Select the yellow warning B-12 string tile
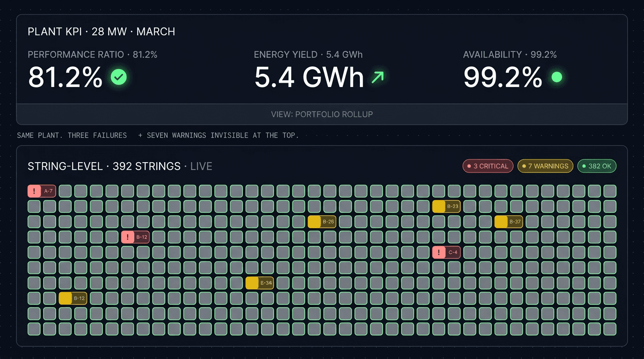 (73, 298)
